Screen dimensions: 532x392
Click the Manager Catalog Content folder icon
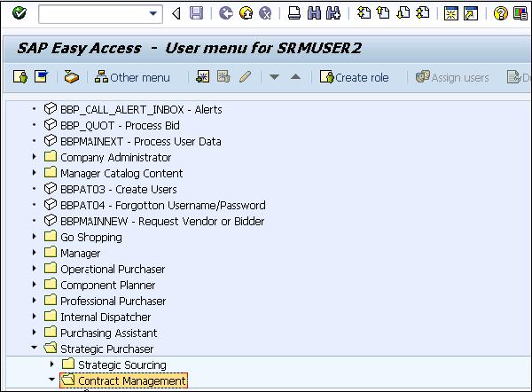[x=51, y=172]
